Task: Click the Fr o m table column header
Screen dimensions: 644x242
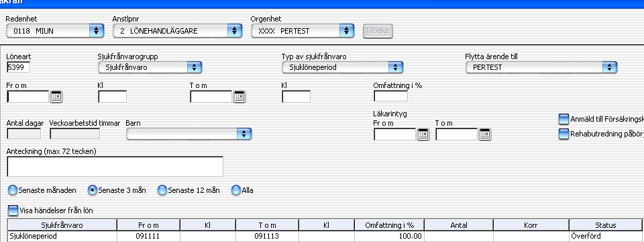Action: click(148, 225)
